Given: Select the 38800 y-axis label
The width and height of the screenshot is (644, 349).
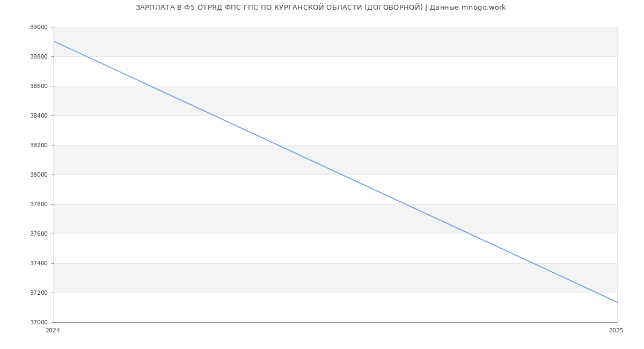Looking at the screenshot, I should point(39,57).
